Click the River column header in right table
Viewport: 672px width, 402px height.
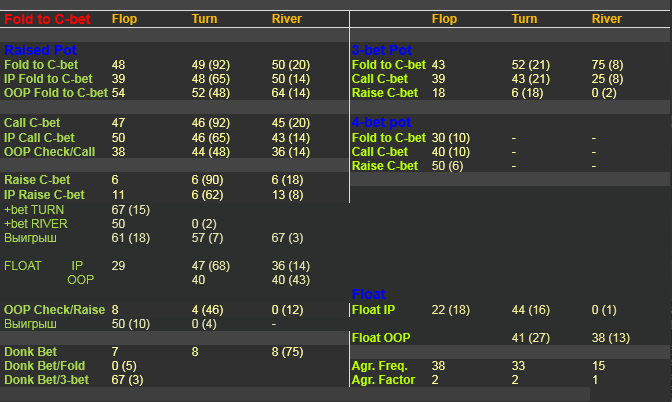[x=606, y=19]
